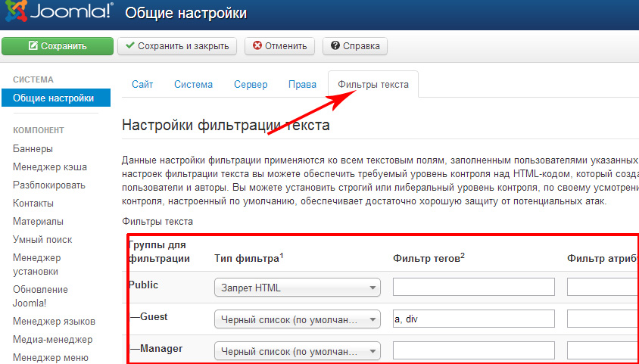Click the Joomla! logo icon
The image size is (639, 364).
tap(15, 12)
